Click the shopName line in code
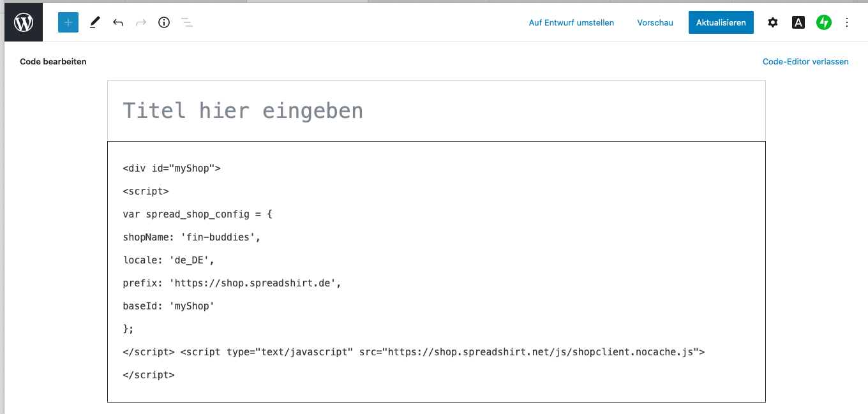Image resolution: width=868 pixels, height=414 pixels. click(192, 237)
